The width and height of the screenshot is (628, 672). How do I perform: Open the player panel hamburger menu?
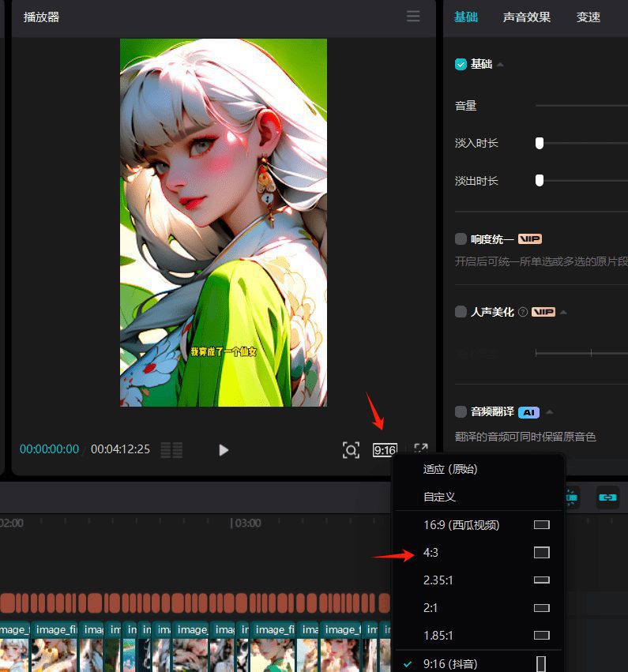[x=413, y=17]
